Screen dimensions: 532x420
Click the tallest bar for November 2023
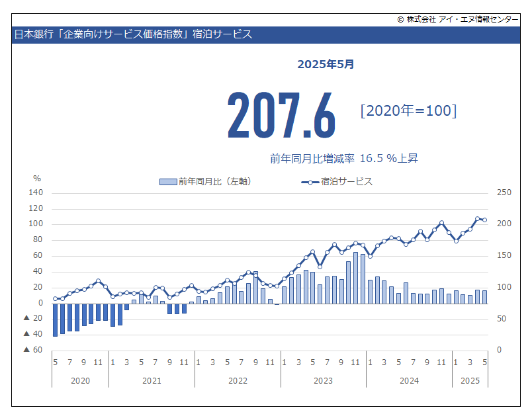coord(355,278)
